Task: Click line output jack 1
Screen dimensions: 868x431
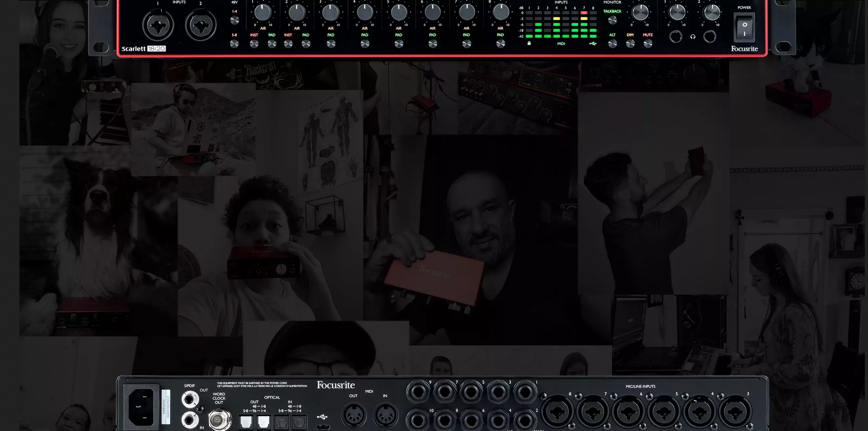Action: (525, 392)
